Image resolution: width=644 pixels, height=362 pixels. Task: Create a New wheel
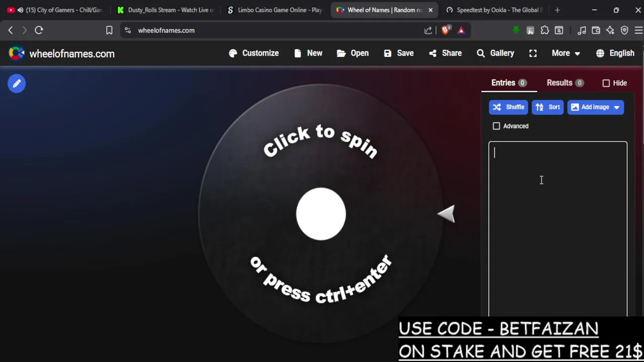click(308, 53)
